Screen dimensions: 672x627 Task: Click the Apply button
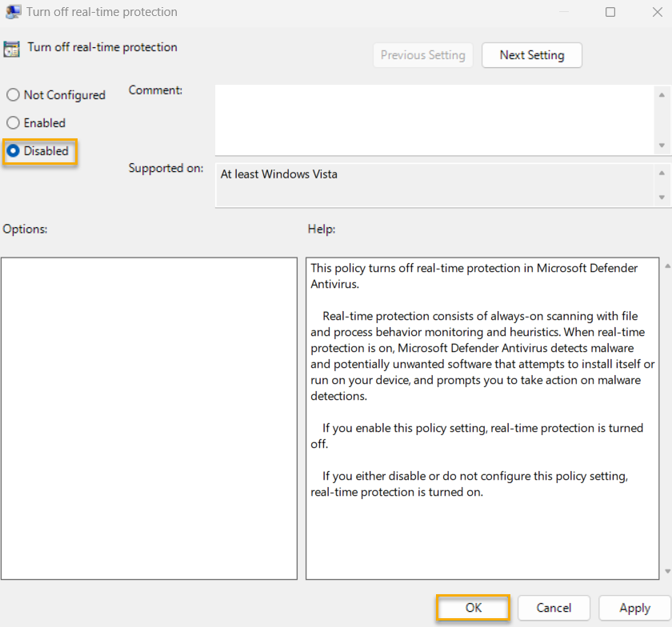click(x=634, y=608)
